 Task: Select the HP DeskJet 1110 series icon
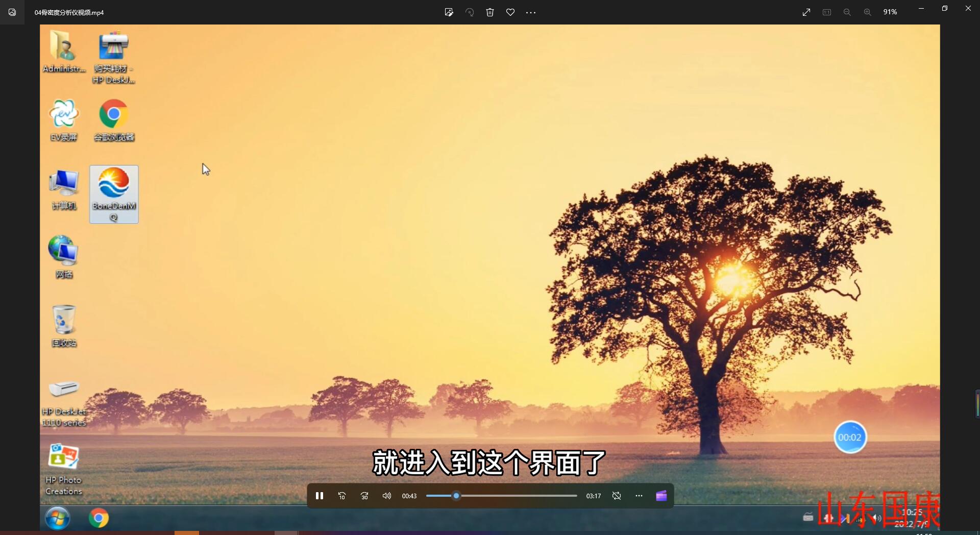(x=64, y=402)
